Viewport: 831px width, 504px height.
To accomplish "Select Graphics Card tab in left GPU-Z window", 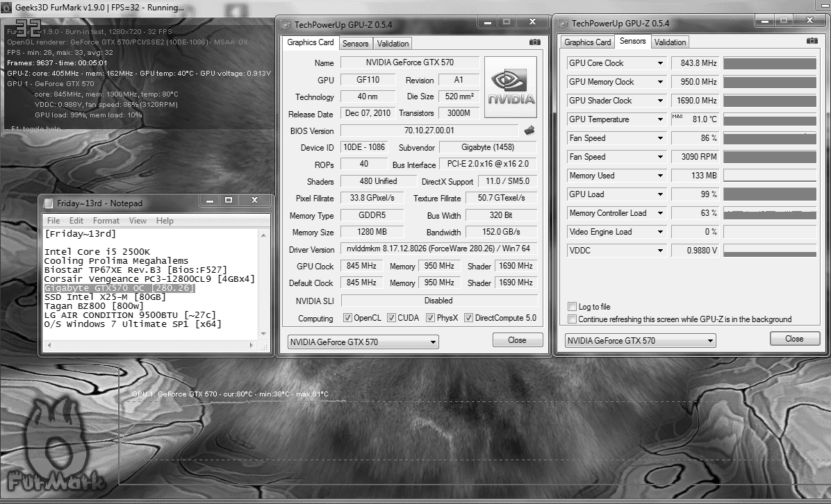I will (x=311, y=42).
